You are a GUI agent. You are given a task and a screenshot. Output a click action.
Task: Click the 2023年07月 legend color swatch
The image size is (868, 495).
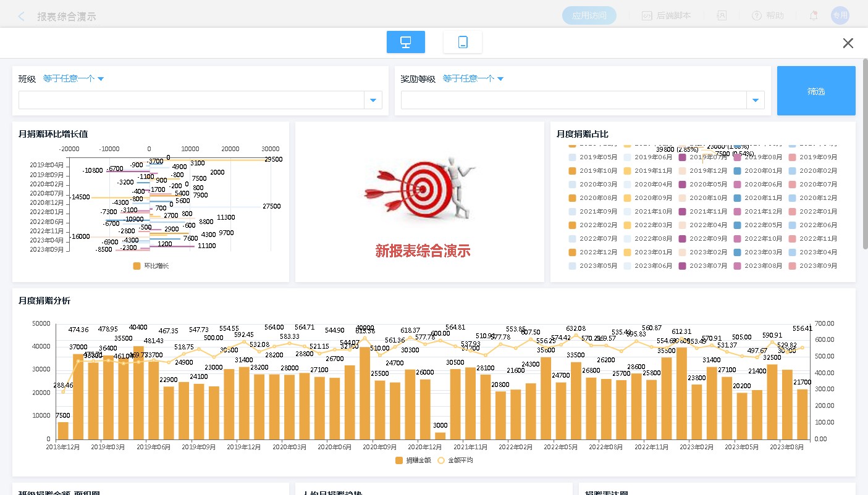[682, 266]
